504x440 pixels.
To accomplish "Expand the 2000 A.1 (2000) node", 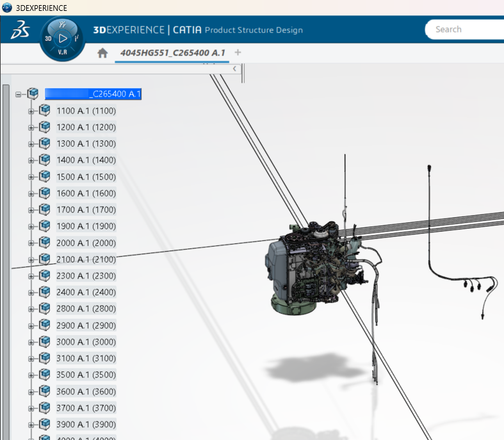I will [x=31, y=243].
